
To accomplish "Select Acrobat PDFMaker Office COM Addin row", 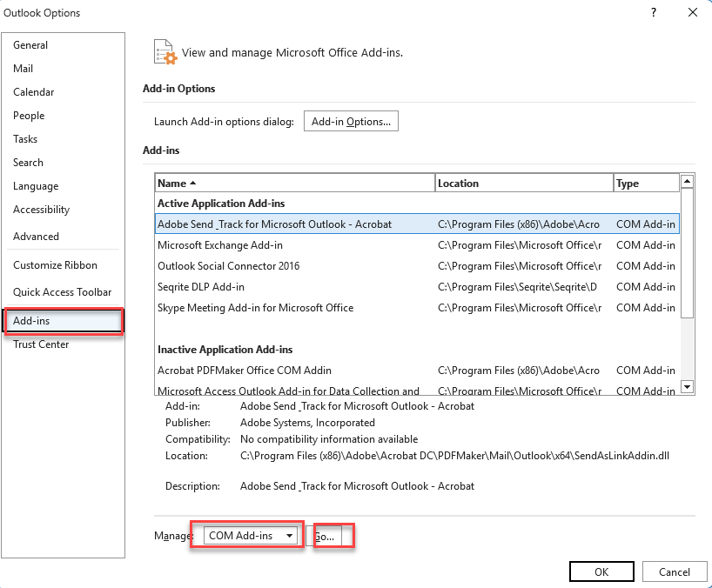I will [417, 371].
